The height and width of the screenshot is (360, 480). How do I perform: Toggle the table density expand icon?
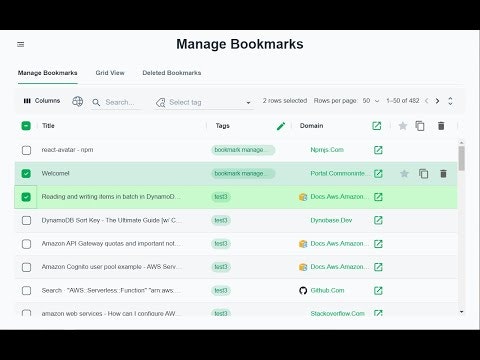coord(450,101)
